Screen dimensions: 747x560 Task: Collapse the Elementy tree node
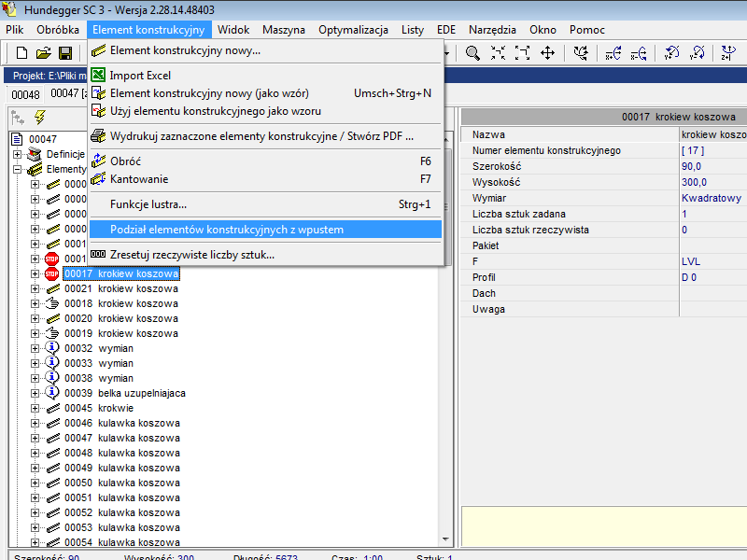click(x=17, y=169)
